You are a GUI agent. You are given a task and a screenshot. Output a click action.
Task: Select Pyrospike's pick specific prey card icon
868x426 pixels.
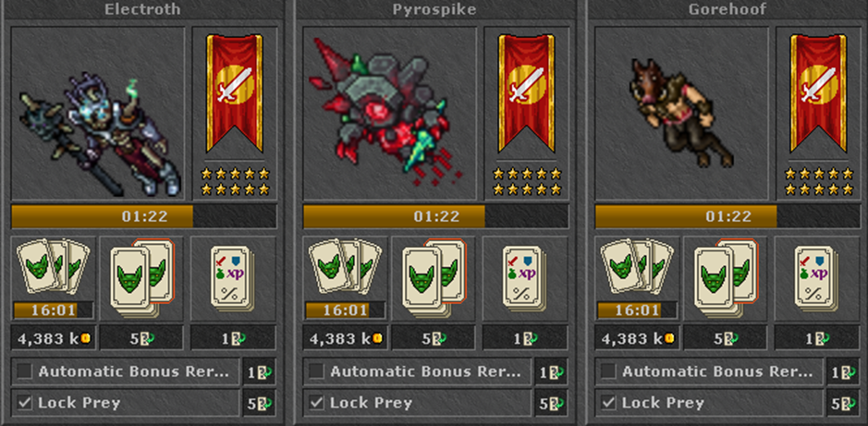[434, 278]
